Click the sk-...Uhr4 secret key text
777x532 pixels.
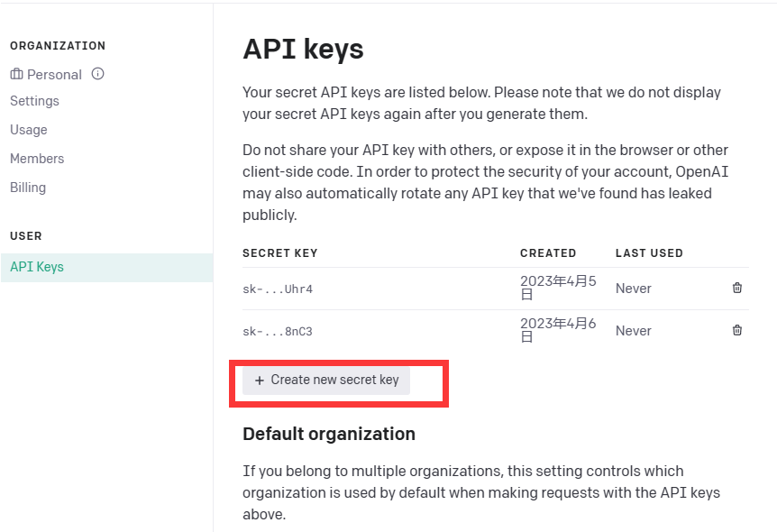[x=278, y=289]
